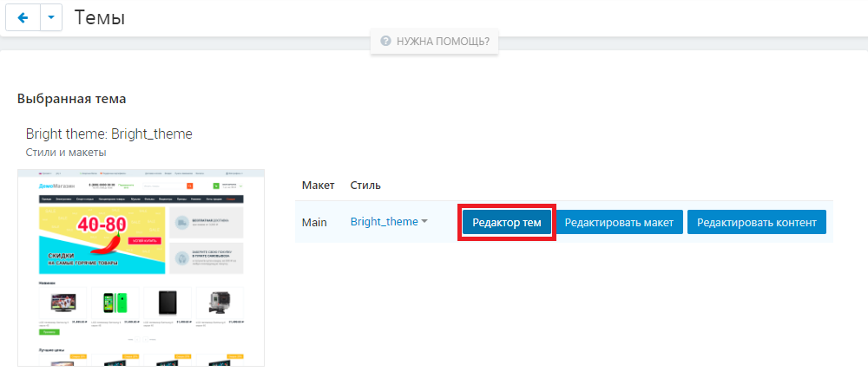Open 'Редактор тем' theme editor
Image resolution: width=868 pixels, height=378 pixels.
tap(507, 223)
